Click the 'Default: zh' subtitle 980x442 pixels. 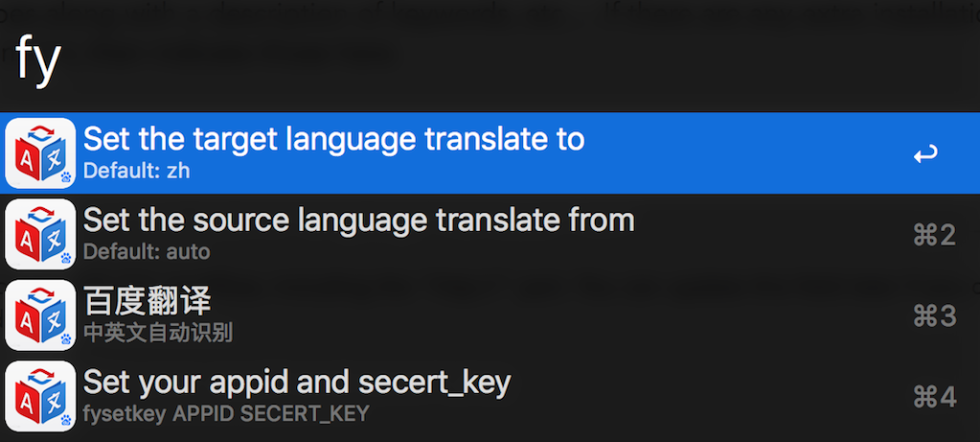tap(136, 172)
